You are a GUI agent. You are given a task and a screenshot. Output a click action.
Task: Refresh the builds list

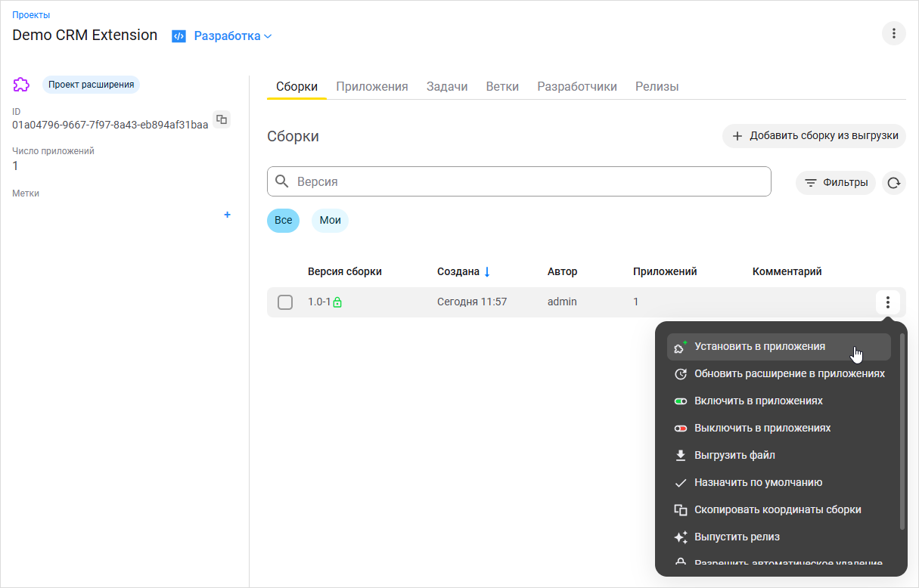click(894, 182)
